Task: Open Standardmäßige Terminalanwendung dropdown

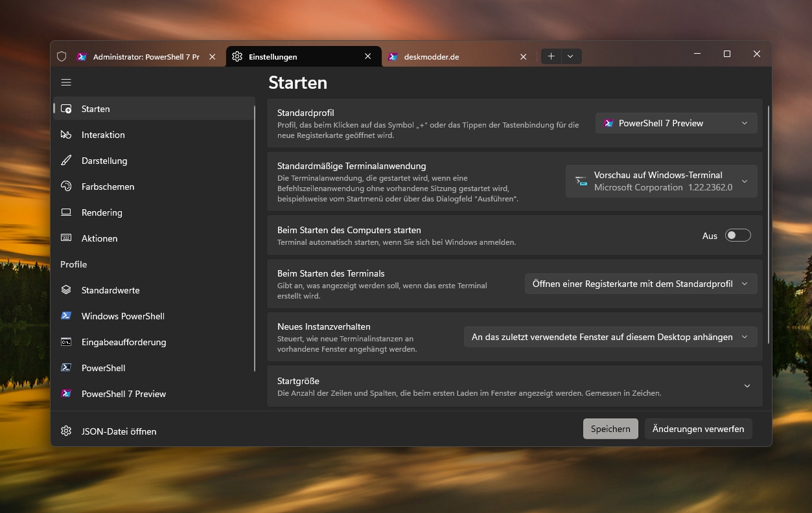Action: point(661,181)
